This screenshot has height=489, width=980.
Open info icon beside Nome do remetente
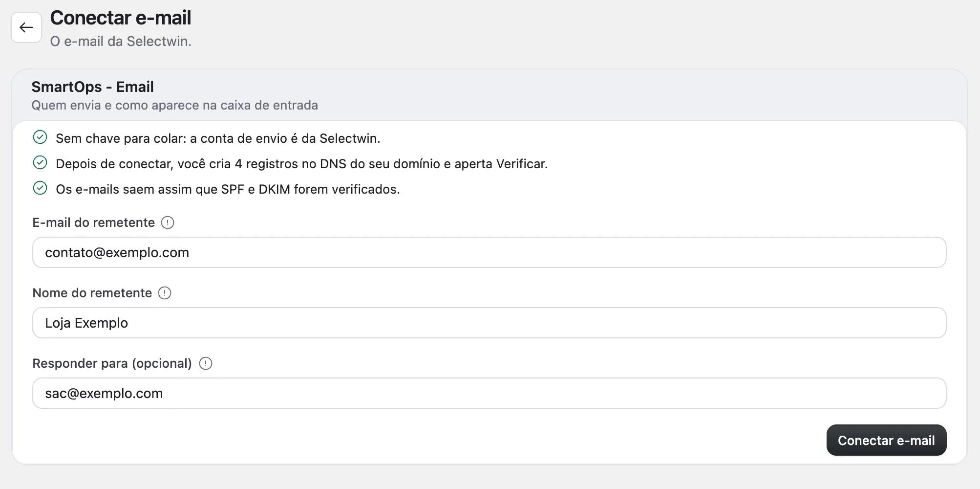[165, 293]
